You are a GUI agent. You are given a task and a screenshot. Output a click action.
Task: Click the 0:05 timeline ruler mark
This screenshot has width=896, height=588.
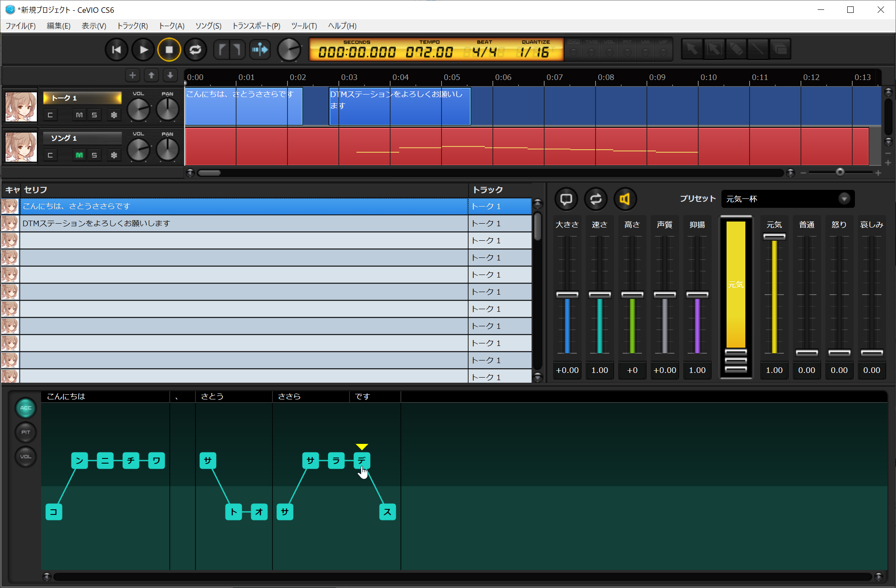point(451,77)
